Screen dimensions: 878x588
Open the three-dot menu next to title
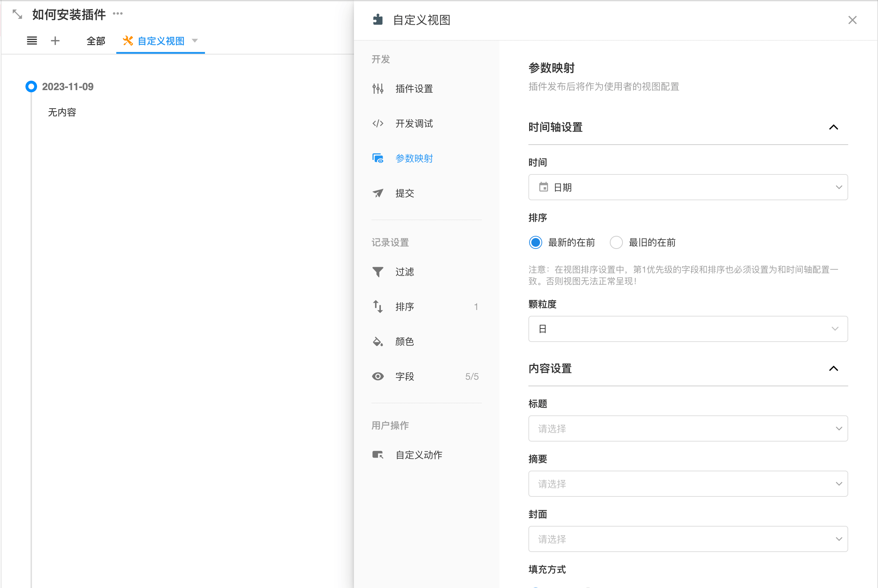118,14
